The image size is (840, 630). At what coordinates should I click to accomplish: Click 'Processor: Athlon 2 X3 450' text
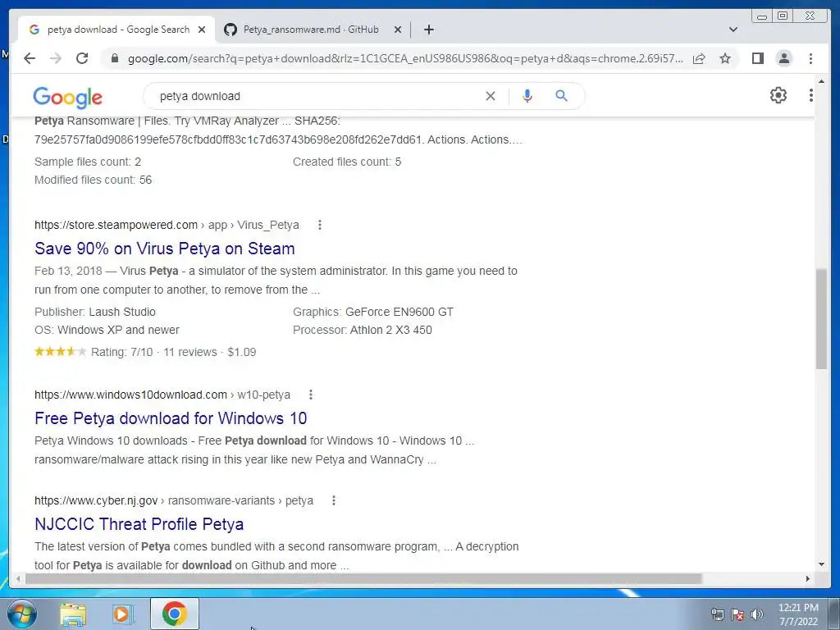click(x=362, y=330)
